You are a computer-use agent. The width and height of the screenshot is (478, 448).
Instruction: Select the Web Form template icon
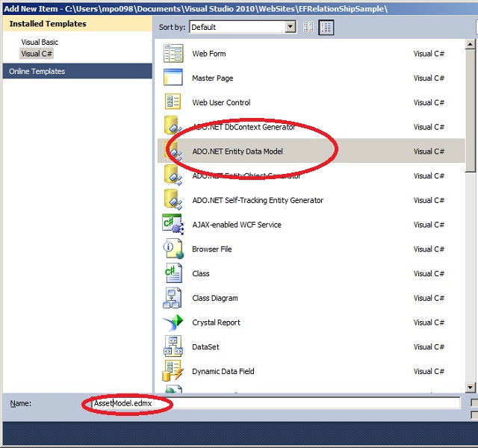tap(173, 53)
